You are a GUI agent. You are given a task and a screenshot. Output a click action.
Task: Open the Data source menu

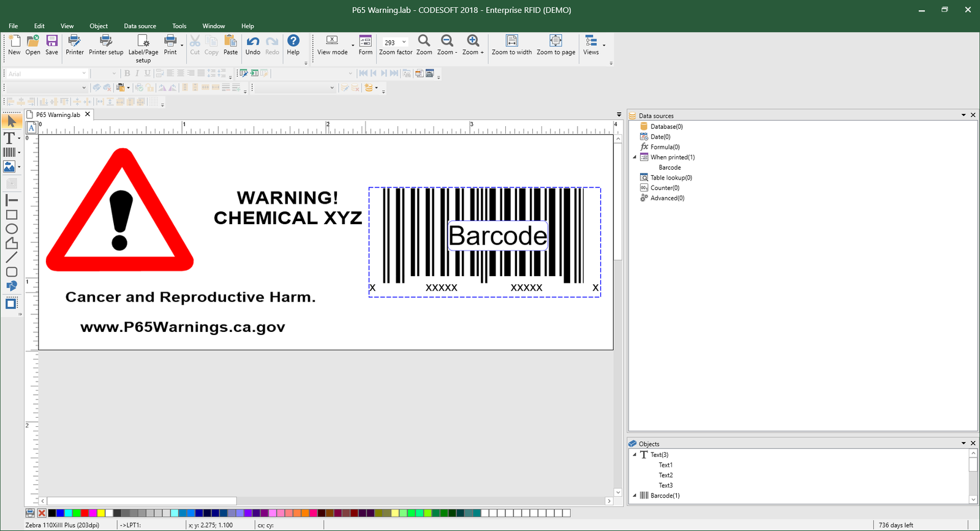coord(140,26)
